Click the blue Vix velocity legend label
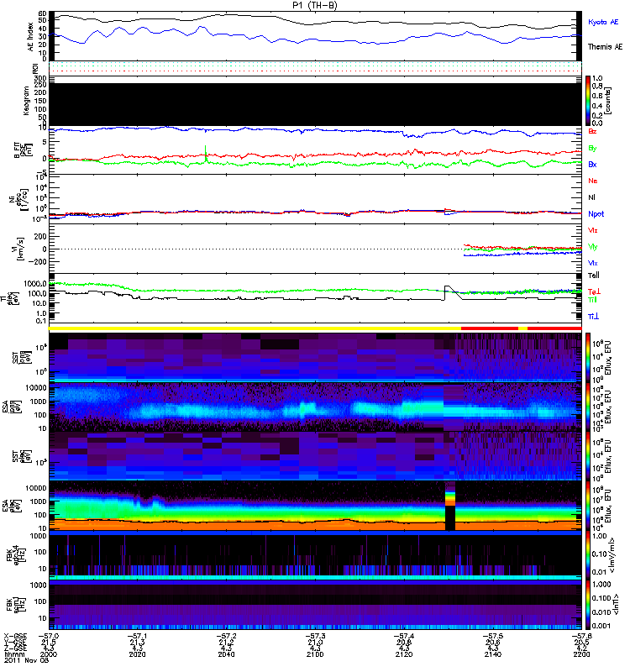 click(593, 263)
